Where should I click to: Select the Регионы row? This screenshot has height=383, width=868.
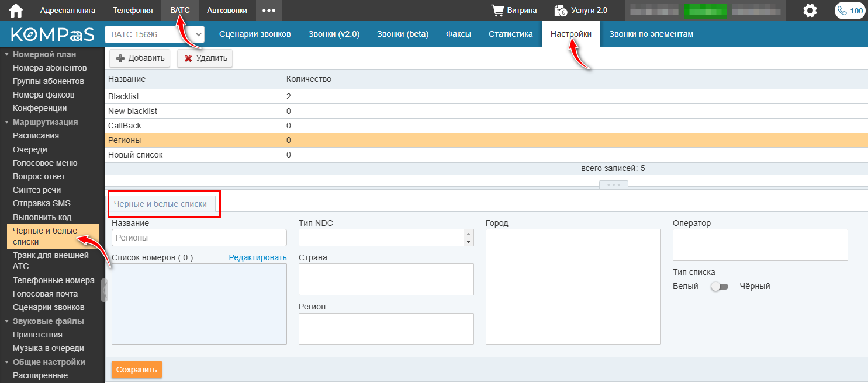[x=486, y=140]
